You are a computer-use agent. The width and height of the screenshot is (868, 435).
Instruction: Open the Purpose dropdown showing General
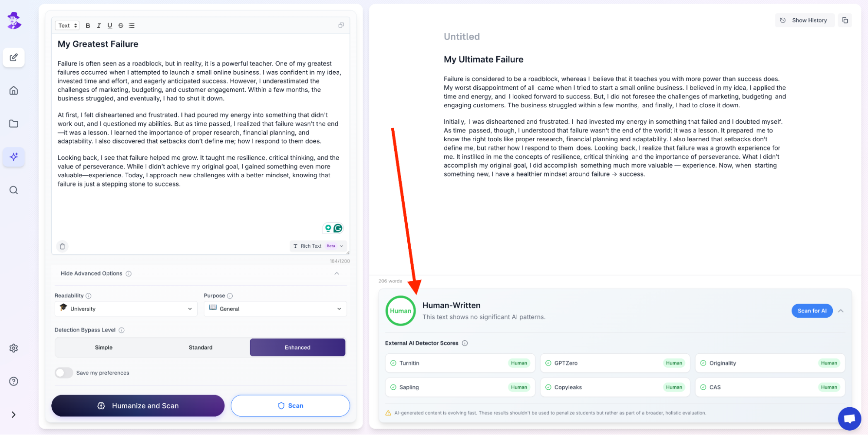point(275,309)
